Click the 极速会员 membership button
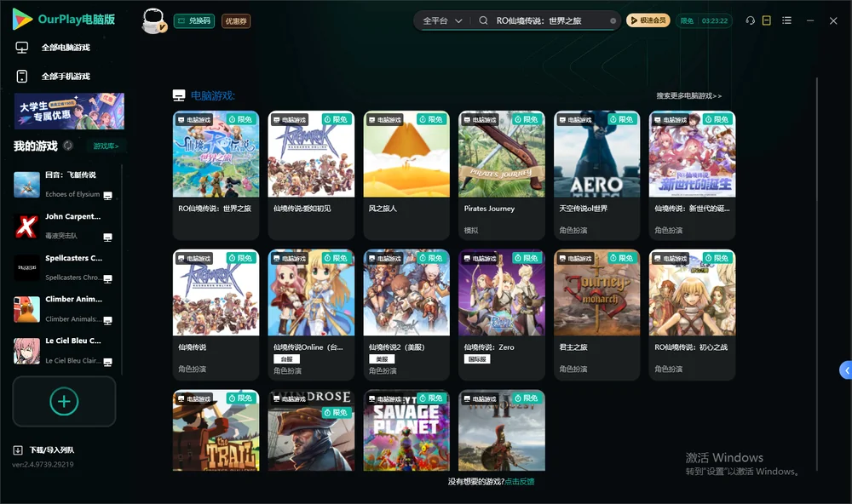This screenshot has width=852, height=504. tap(648, 20)
